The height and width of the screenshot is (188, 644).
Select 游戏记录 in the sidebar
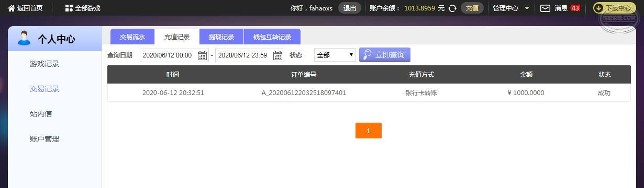pyautogui.click(x=45, y=64)
